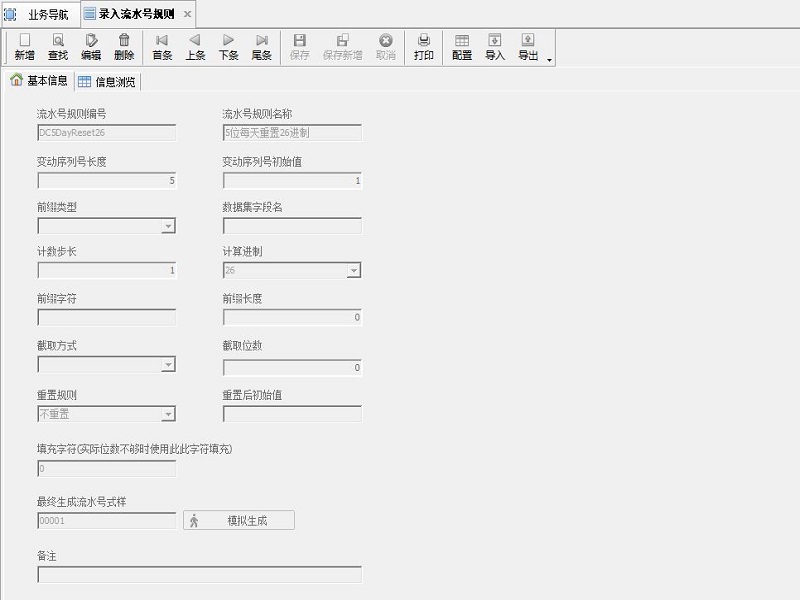Click the 编辑 (Edit) toolbar icon
This screenshot has width=800, height=600.
tap(91, 47)
